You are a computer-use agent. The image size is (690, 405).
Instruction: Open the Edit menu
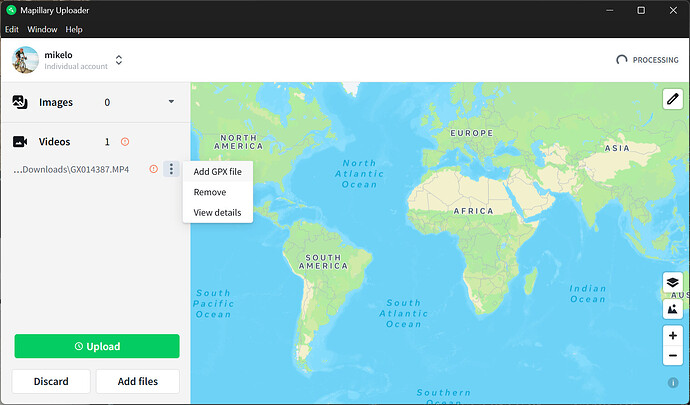12,29
